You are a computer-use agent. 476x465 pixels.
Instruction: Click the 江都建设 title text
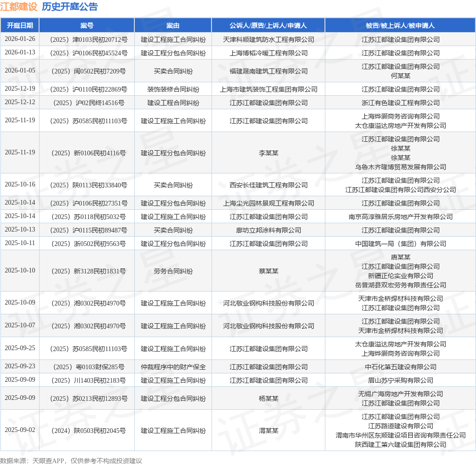(x=19, y=7)
